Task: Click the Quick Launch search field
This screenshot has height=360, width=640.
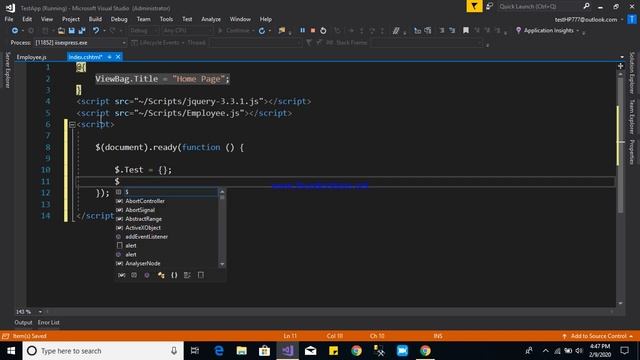Action: 539,6
